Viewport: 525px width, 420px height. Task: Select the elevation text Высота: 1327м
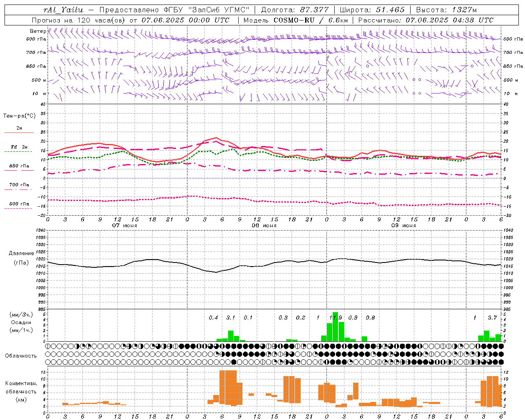click(446, 10)
